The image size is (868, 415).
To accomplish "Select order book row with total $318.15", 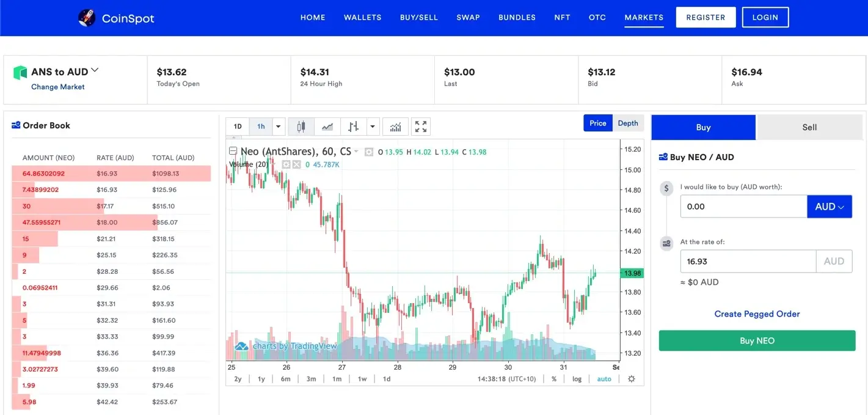I will [x=111, y=239].
